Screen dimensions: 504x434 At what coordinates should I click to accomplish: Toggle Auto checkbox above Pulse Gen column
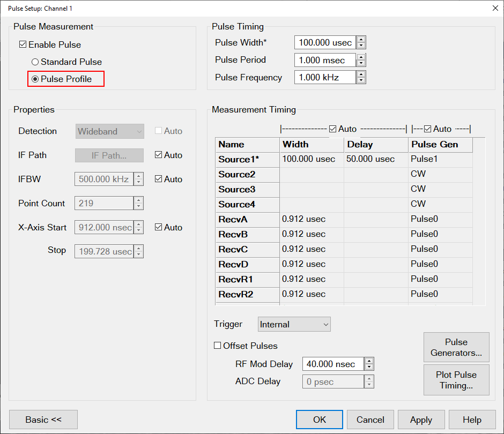coord(428,129)
